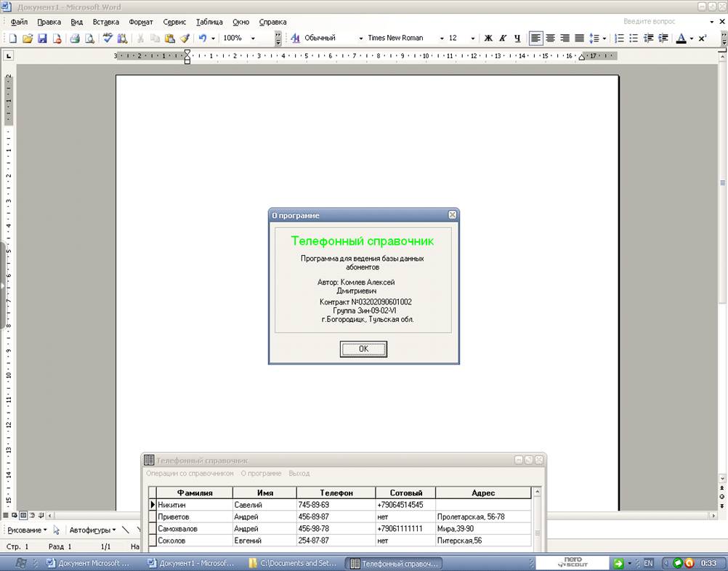Enable center text alignment
Viewport: 728px width, 571px height.
point(550,39)
